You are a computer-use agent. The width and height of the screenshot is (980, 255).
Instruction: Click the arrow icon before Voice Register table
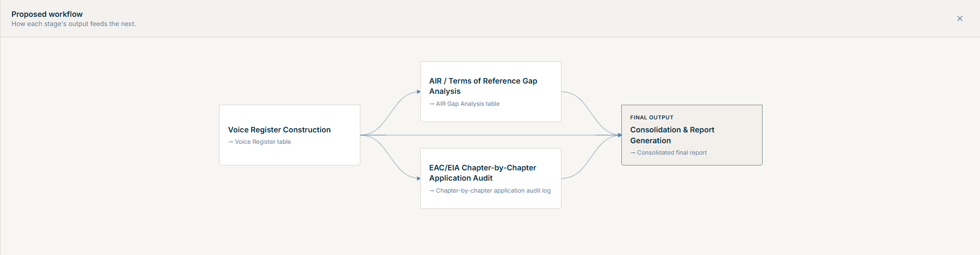230,142
